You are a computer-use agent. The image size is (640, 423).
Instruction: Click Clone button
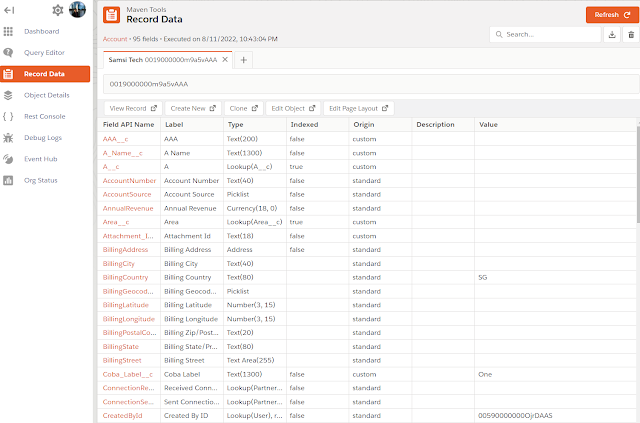coord(244,108)
